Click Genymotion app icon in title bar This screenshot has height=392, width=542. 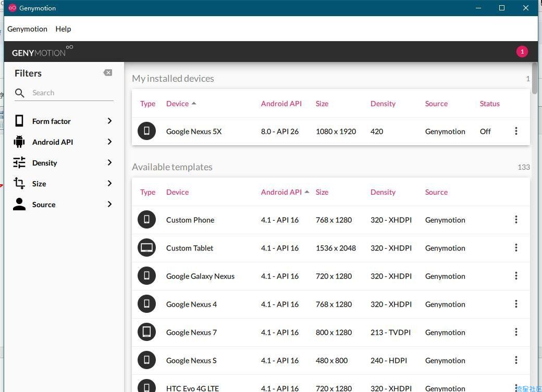click(x=13, y=8)
